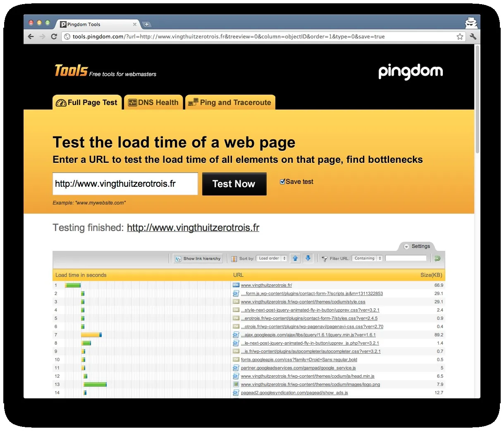Viewport: 504px width, 431px height.
Task: Click the page vertical scrollbar
Action: (478, 99)
